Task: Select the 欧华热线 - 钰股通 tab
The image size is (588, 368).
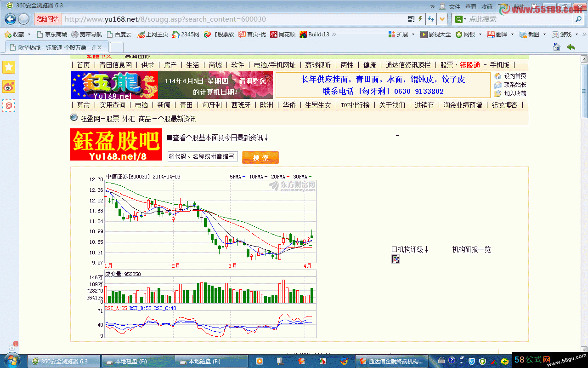Action: (x=57, y=47)
